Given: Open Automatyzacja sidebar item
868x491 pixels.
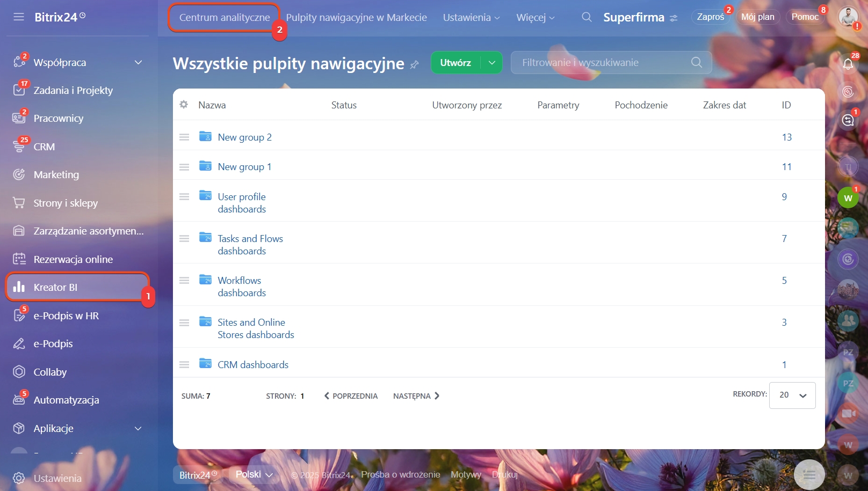Looking at the screenshot, I should 66,400.
